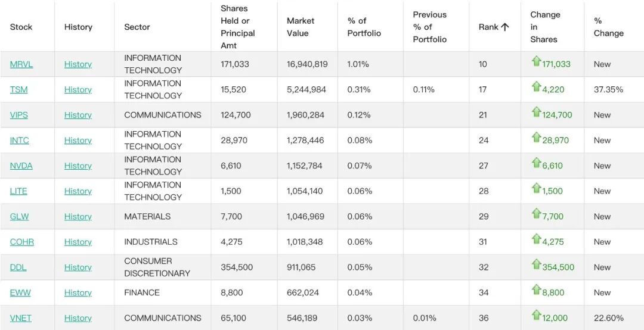Click the GLW market value cell 1,046,969
This screenshot has width=644, height=330.
point(305,217)
